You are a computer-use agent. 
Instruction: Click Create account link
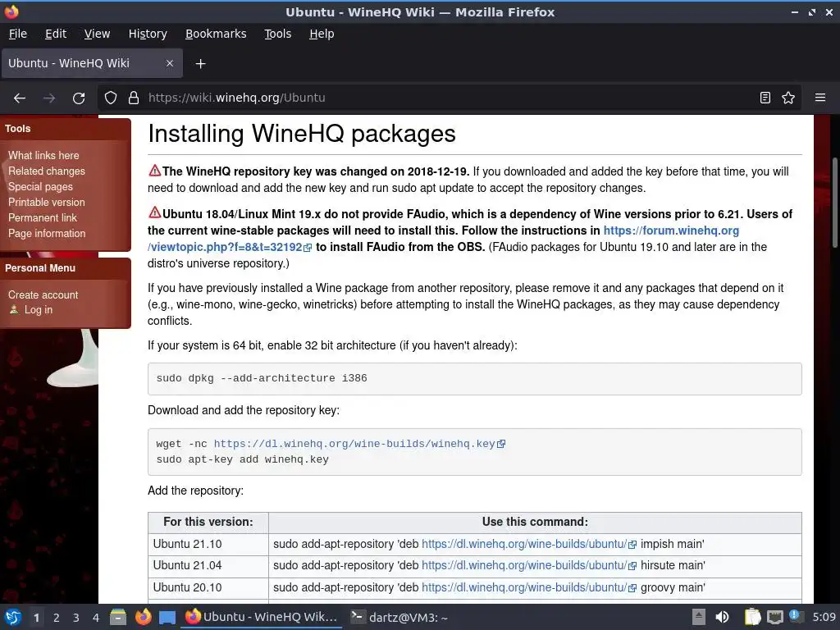(43, 294)
